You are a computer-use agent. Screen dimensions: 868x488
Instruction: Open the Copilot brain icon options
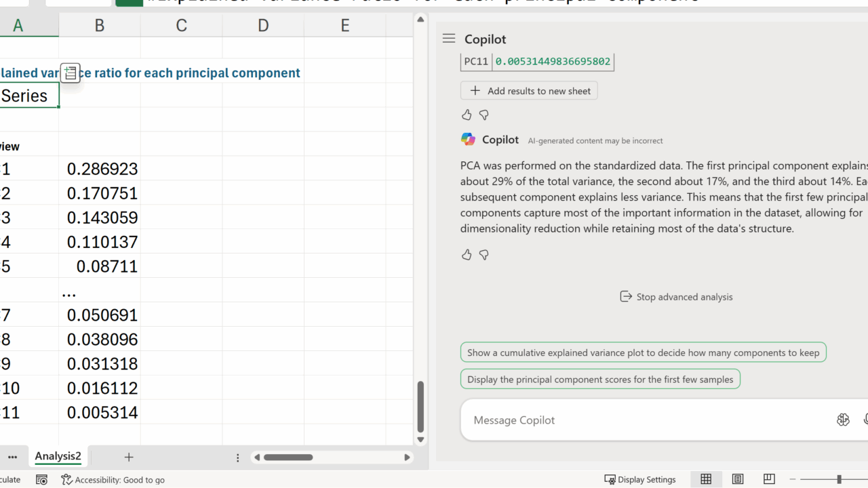tap(843, 420)
